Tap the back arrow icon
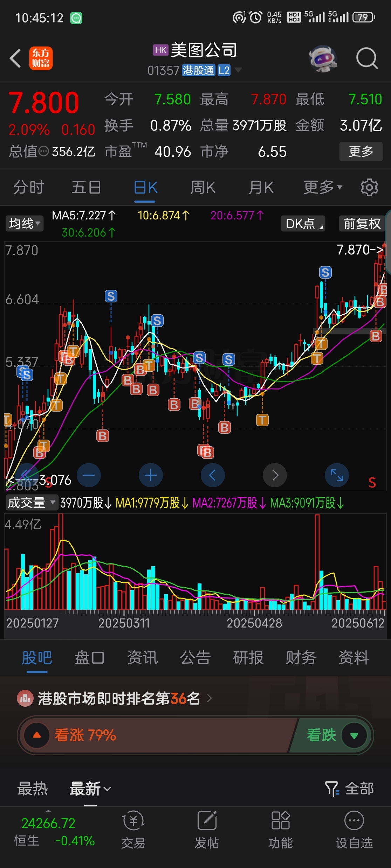Image resolution: width=391 pixels, height=868 pixels. coord(15,58)
